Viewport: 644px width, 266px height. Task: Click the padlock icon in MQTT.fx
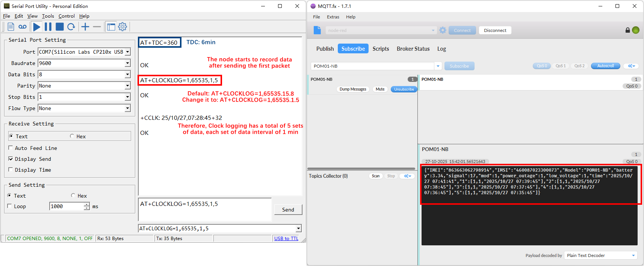[x=627, y=30]
